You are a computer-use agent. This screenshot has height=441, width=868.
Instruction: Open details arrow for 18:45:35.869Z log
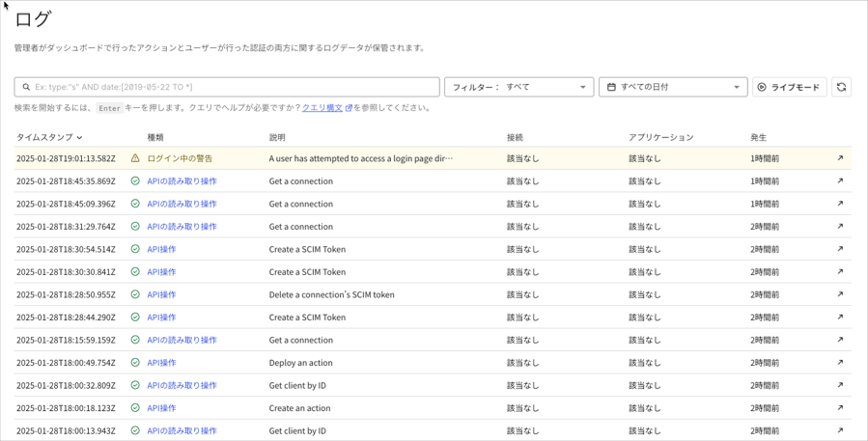tap(840, 181)
